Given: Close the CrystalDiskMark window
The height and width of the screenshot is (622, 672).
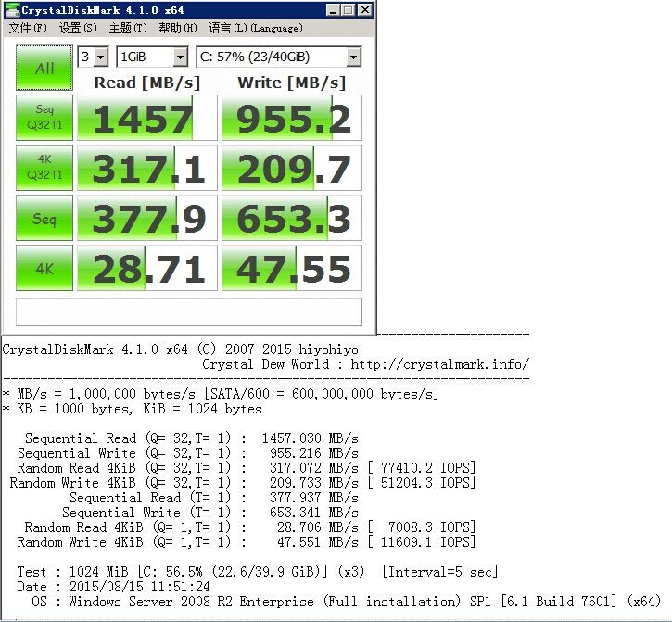Looking at the screenshot, I should tap(364, 10).
